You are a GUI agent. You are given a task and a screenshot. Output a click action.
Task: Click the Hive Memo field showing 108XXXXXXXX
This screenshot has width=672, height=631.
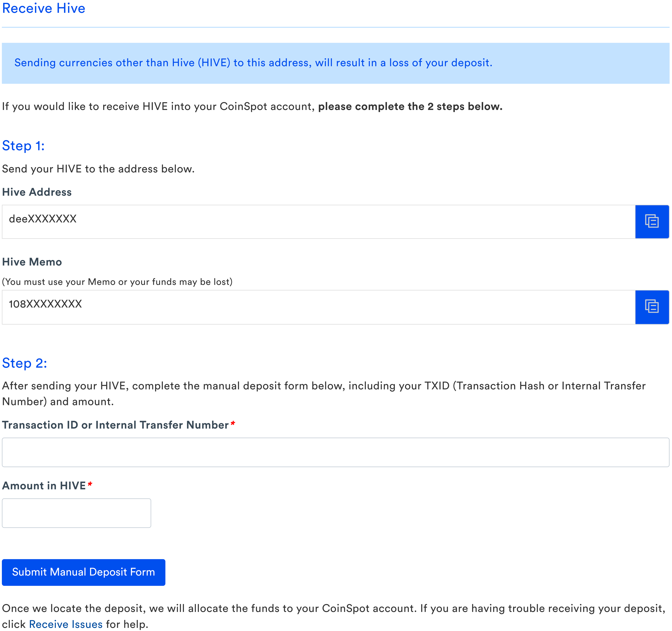[319, 307]
